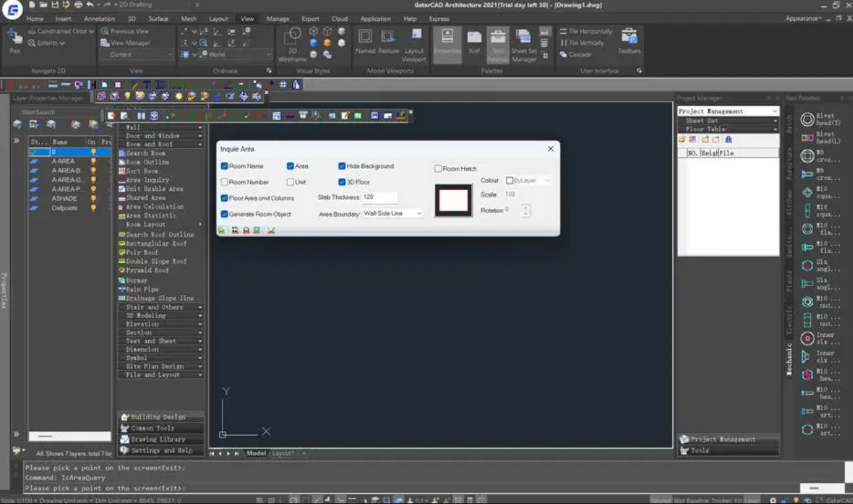
Task: Select the Double Slope Roof tool
Action: 153,261
